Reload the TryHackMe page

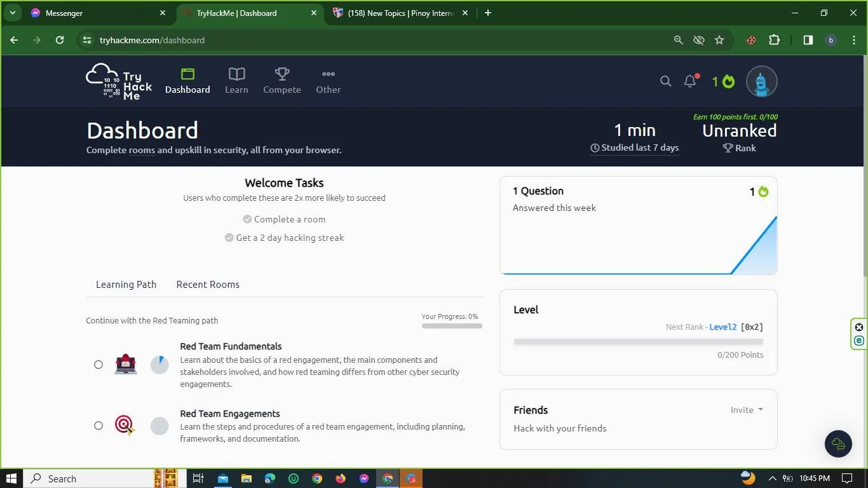pos(60,40)
